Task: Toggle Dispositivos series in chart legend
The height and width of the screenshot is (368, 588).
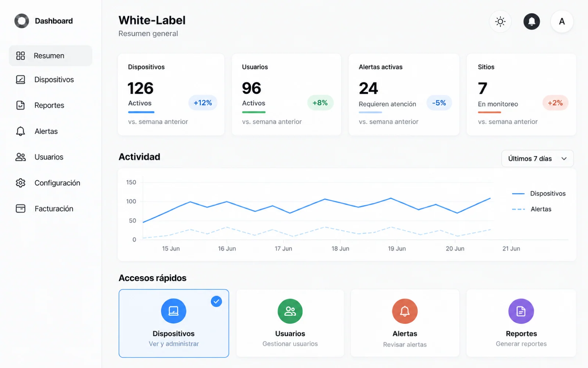Action: 539,194
